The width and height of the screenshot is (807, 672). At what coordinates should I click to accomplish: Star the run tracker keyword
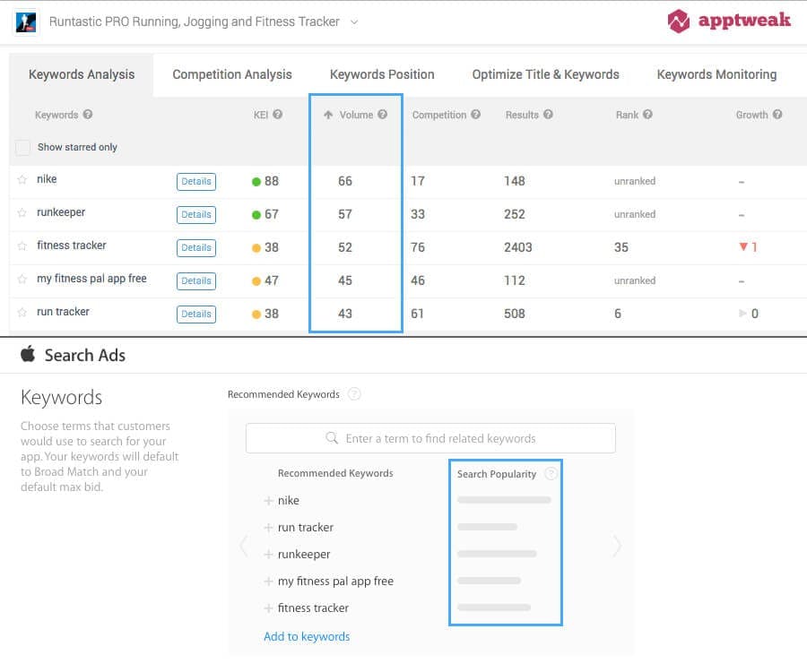coord(22,313)
